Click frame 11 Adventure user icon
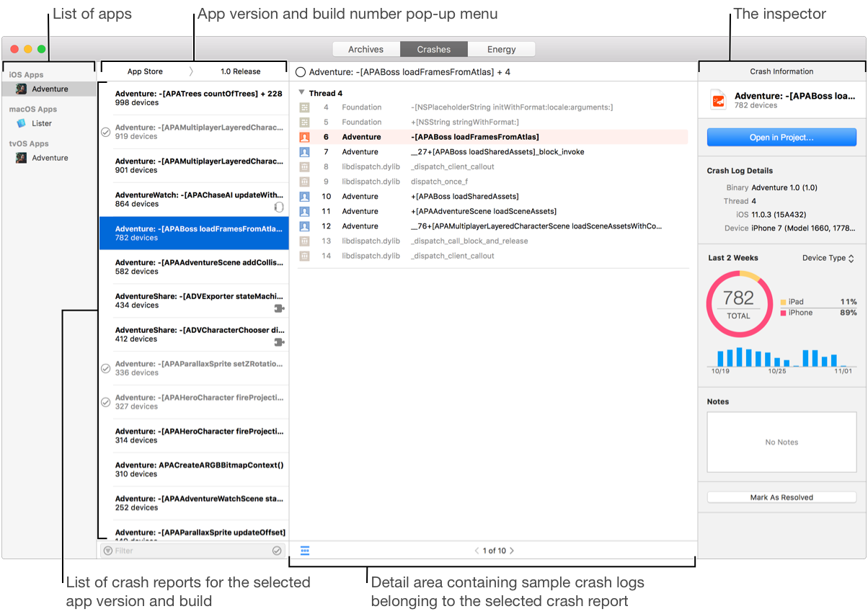 [304, 211]
